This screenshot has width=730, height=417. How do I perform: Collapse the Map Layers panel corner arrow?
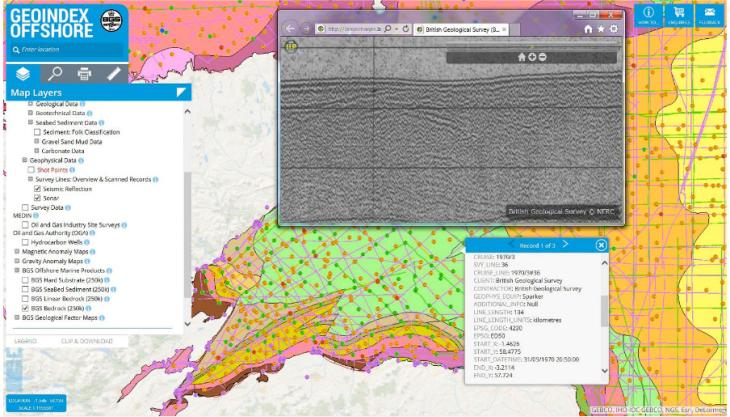(x=181, y=92)
